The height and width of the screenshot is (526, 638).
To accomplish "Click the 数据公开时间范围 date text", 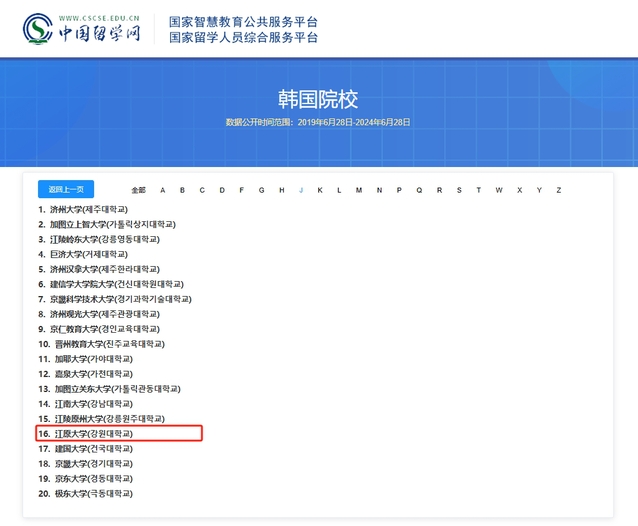I will (318, 122).
